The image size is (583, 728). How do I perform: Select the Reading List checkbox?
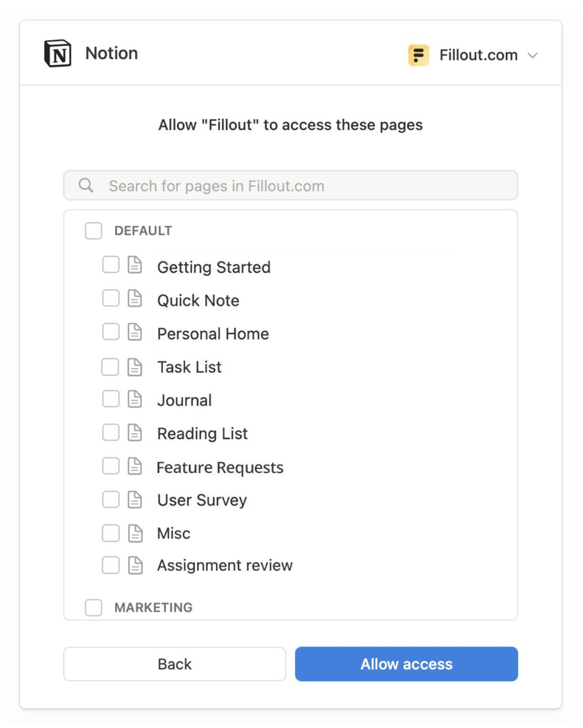[111, 432]
